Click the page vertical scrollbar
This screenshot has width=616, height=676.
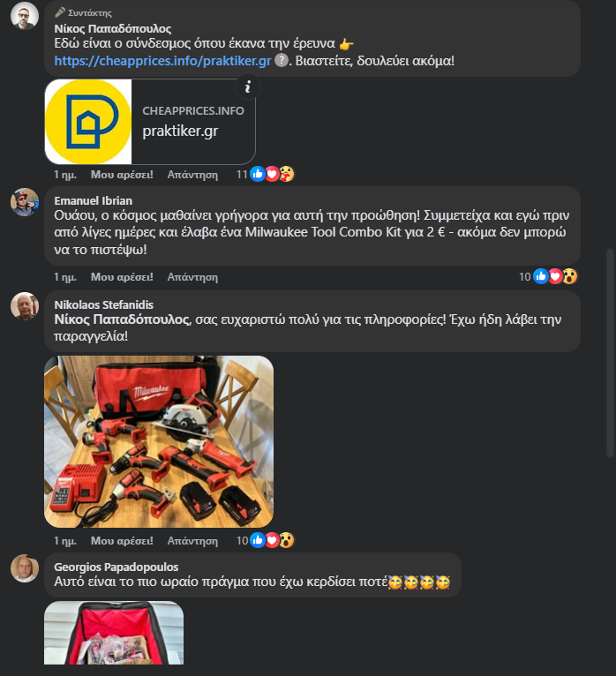click(x=610, y=353)
